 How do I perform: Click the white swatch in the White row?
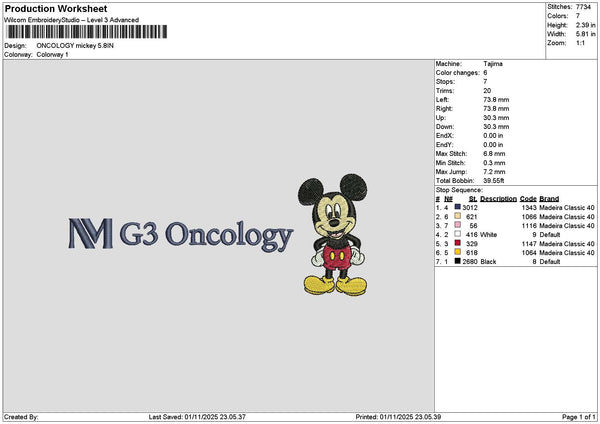(457, 234)
